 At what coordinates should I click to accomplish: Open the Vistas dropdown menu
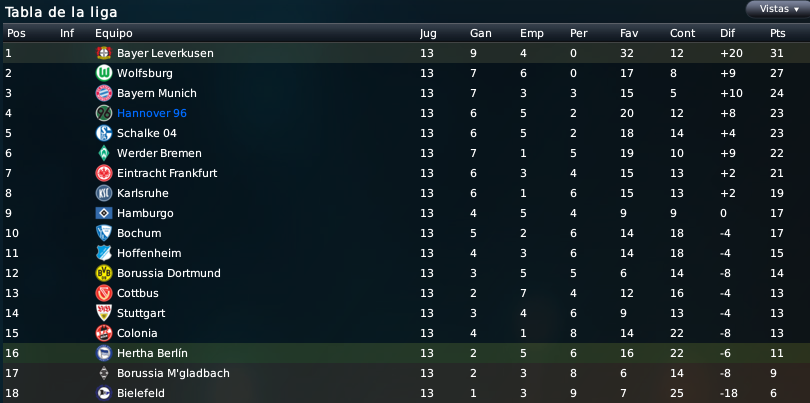pyautogui.click(x=777, y=9)
